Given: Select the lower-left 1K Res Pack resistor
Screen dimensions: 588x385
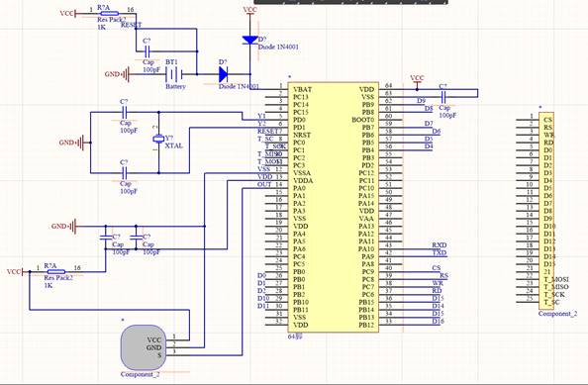Looking at the screenshot, I should (x=55, y=272).
